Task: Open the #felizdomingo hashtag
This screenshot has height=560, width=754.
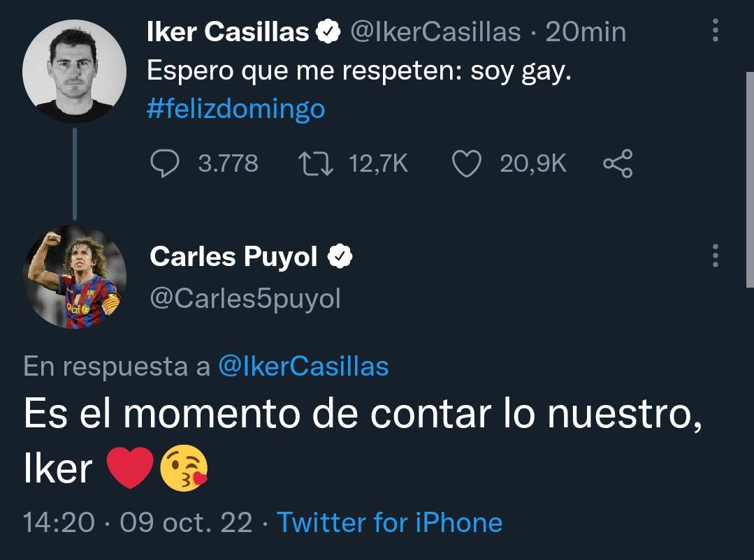Action: [235, 108]
